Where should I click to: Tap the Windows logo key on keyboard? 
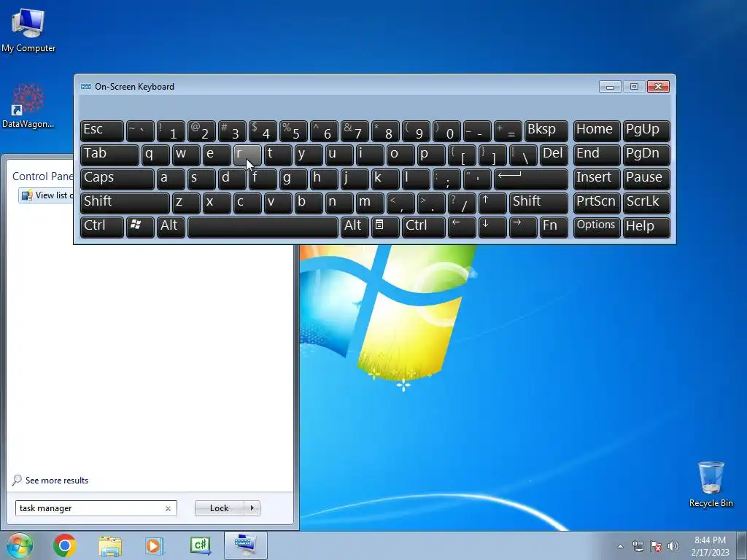(140, 227)
